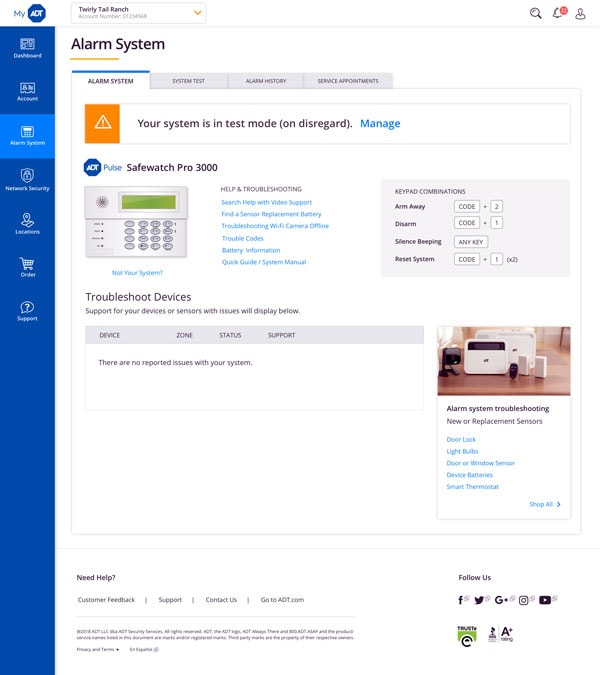Screen dimensions: 600x675
Task: Open the user profile icon
Action: pyautogui.click(x=580, y=14)
